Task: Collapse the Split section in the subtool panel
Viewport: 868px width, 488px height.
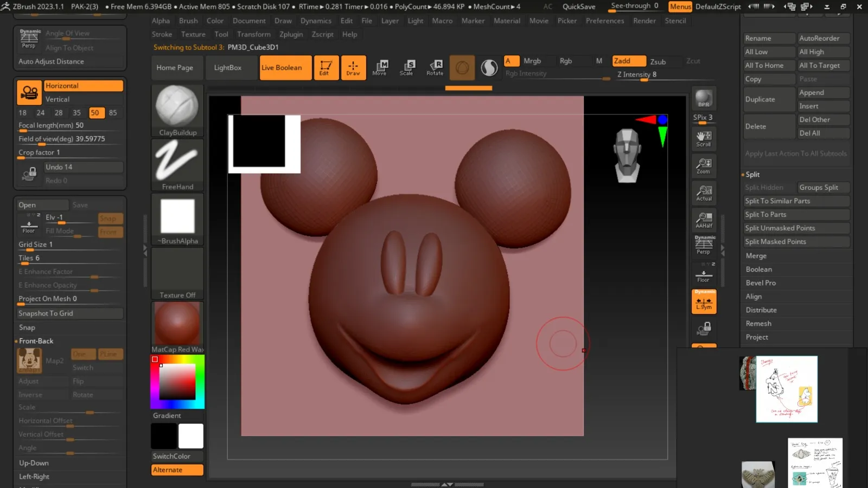Action: [753, 174]
